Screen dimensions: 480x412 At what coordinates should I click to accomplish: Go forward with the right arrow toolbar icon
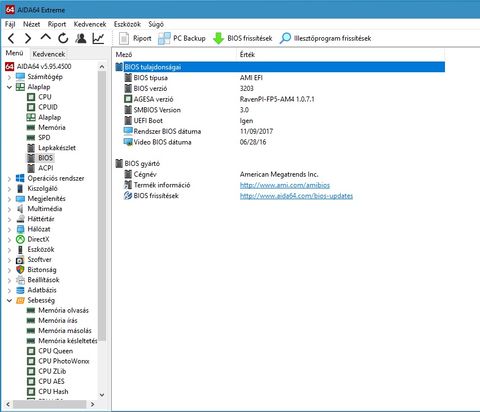click(28, 39)
